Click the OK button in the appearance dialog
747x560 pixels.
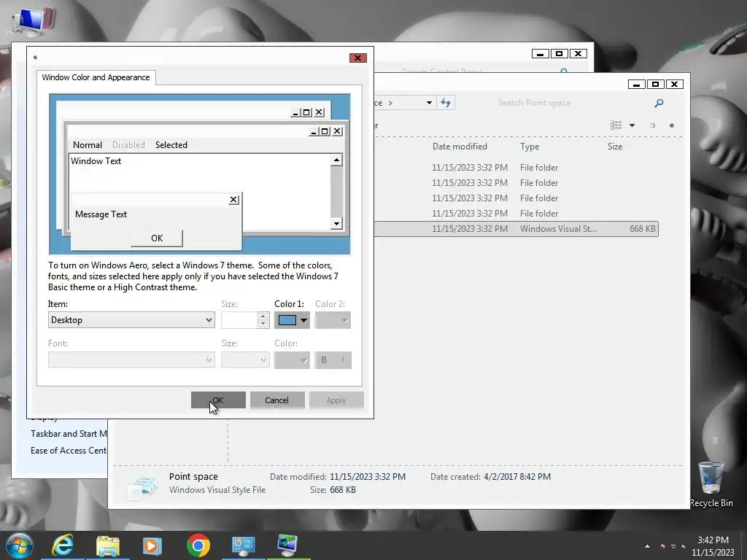pos(218,400)
